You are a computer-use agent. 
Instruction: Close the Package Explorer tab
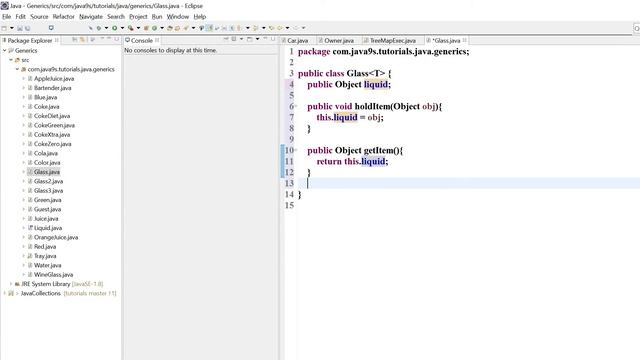57,40
